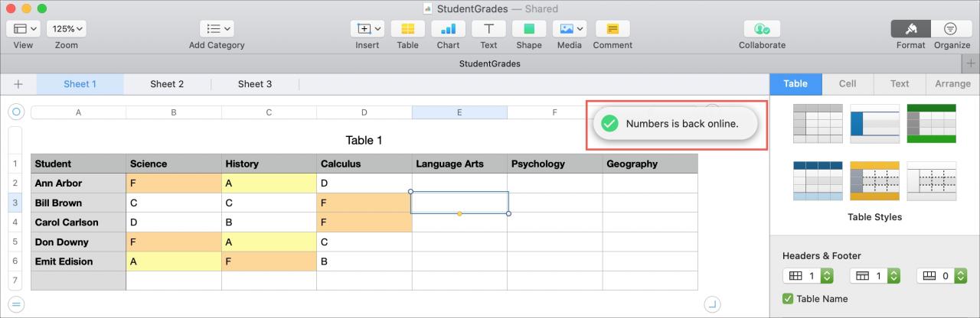Insert a Chart from toolbar
This screenshot has width=980, height=318.
(449, 29)
